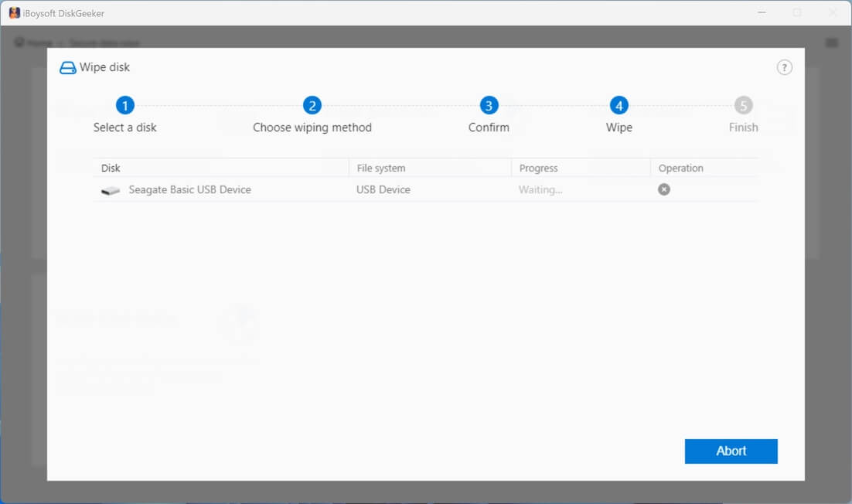Open the hamburger menu behind the dialog
The width and height of the screenshot is (852, 504).
831,43
